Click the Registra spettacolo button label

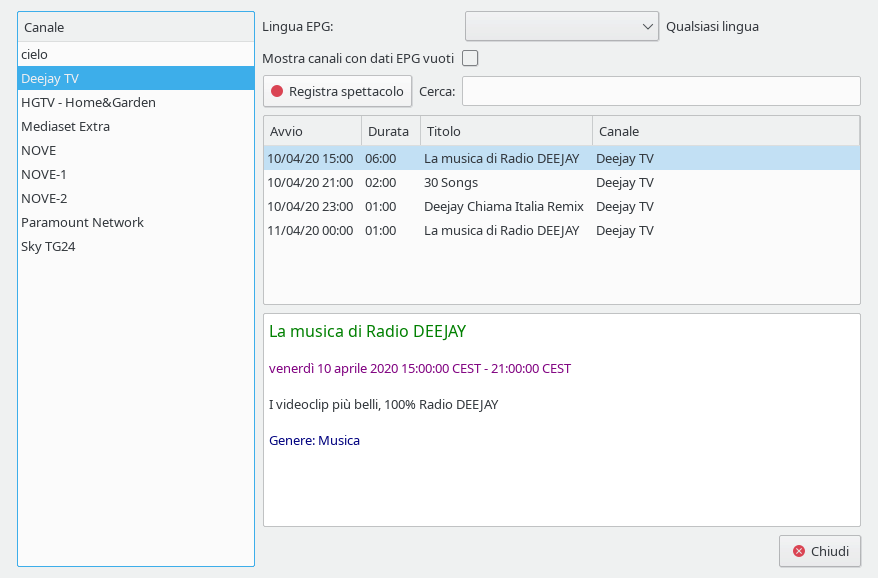tap(346, 91)
